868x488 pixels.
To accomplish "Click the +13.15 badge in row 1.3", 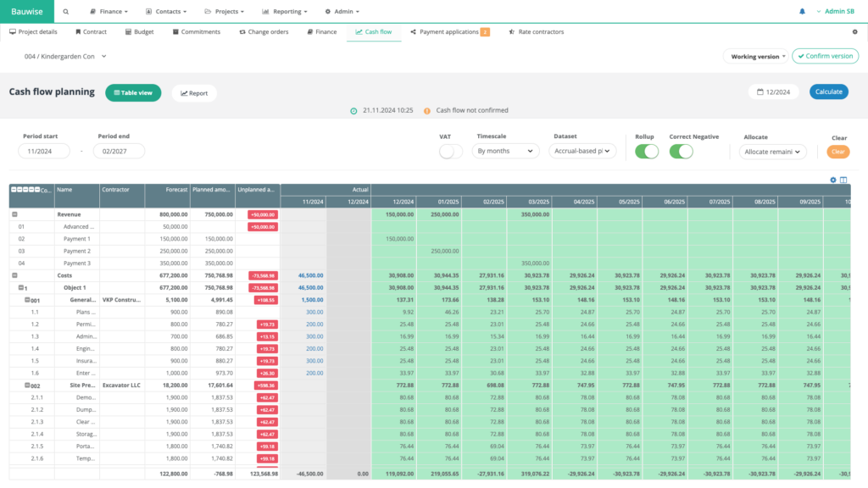I will coord(267,336).
